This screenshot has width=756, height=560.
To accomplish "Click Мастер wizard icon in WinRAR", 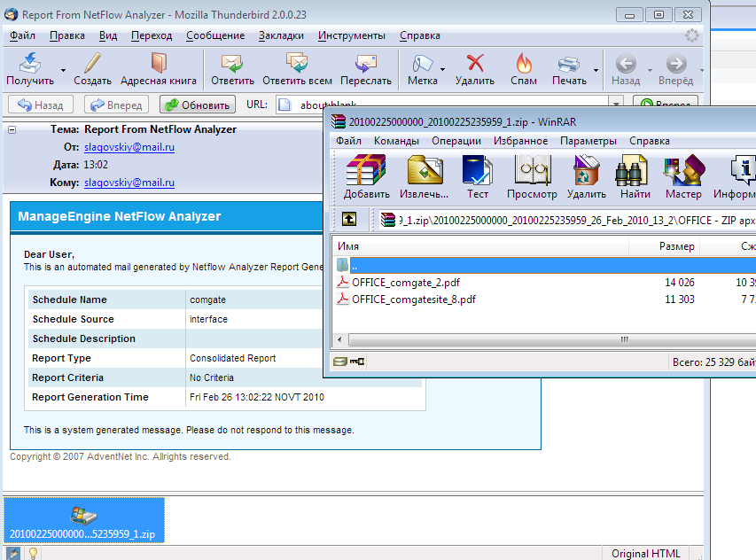I will pyautogui.click(x=683, y=176).
